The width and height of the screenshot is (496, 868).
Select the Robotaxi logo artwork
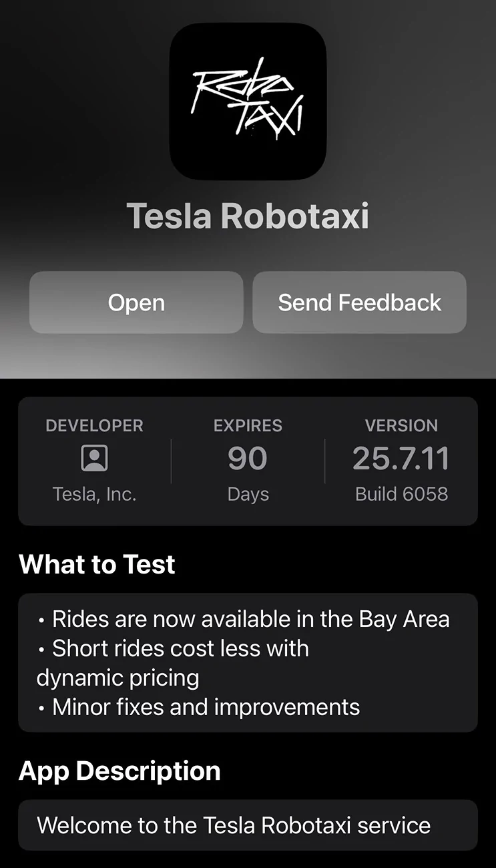[248, 101]
